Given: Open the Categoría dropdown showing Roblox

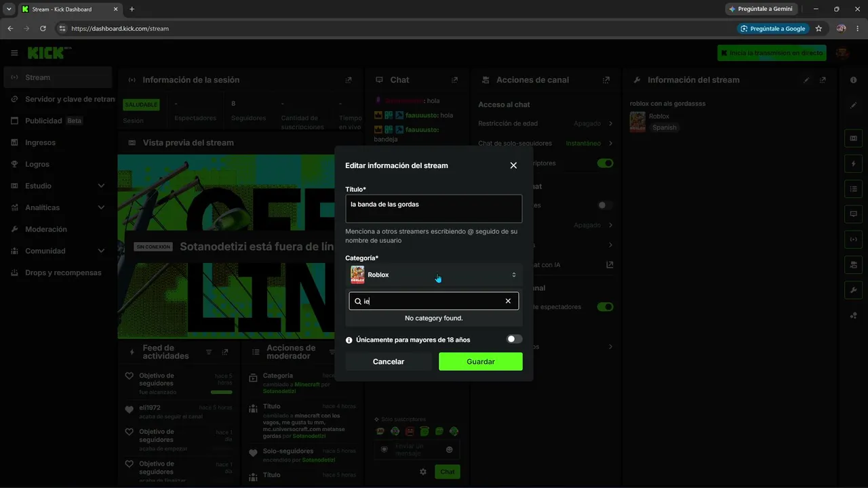Looking at the screenshot, I should [434, 274].
